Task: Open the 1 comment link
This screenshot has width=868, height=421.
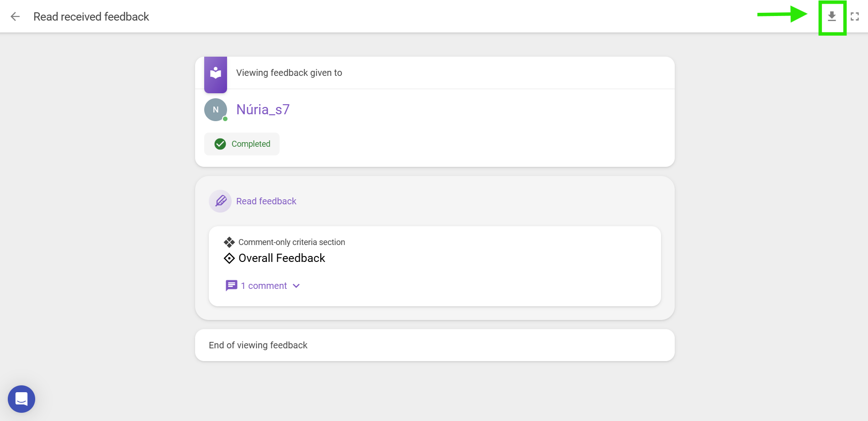Action: pos(264,286)
